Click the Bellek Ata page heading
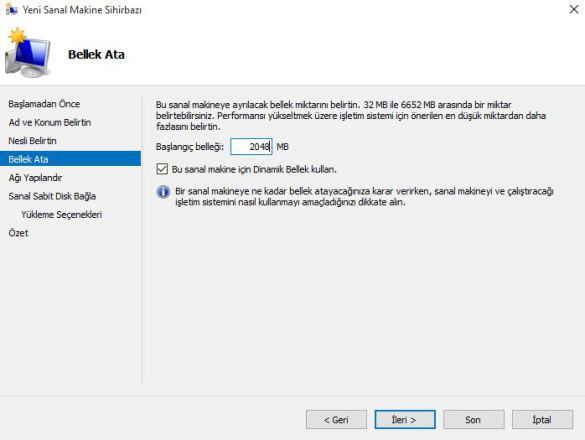The height and width of the screenshot is (440, 585). [x=96, y=54]
